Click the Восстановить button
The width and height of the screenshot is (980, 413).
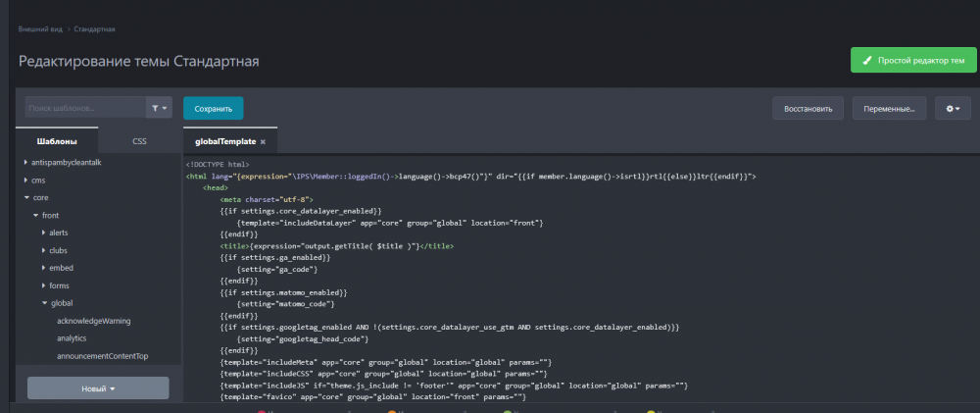tap(808, 108)
